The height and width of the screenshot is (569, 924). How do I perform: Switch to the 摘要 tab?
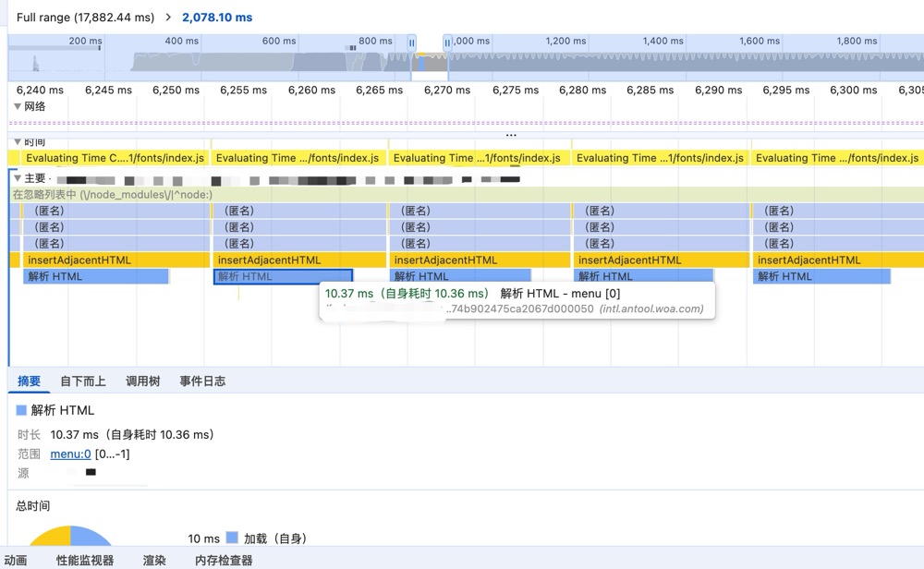[30, 381]
